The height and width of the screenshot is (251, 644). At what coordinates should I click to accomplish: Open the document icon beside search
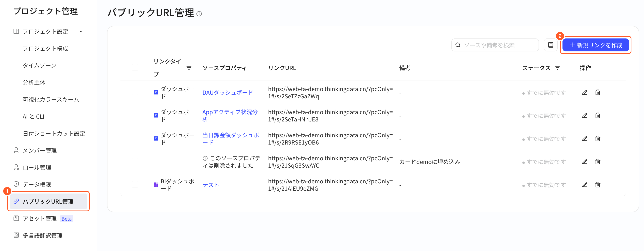[x=551, y=45]
